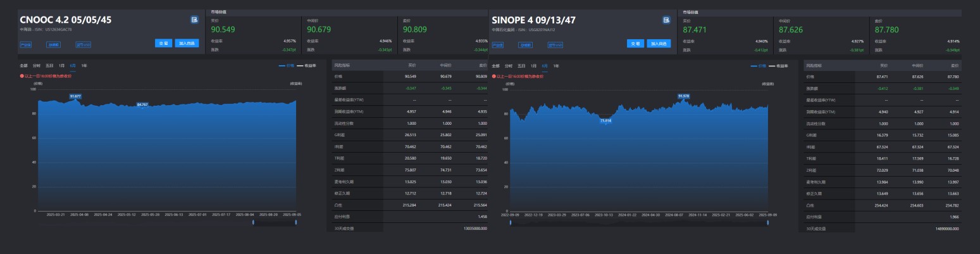Click the 风险指标 header in CNOOC table
This screenshot has height=254, width=980.
pyautogui.click(x=342, y=65)
